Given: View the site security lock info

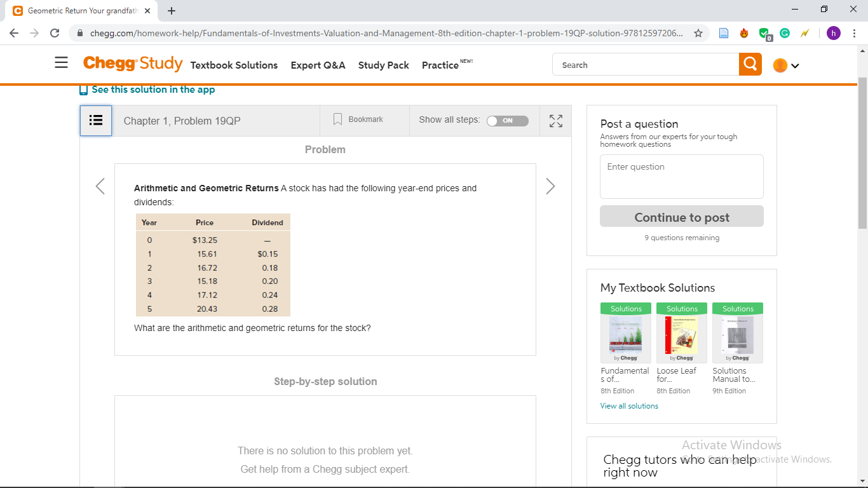Looking at the screenshot, I should tap(80, 33).
